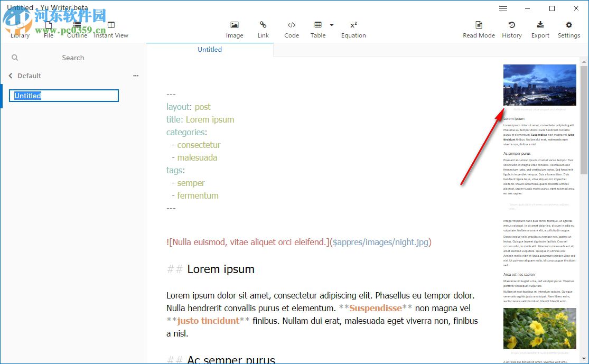The image size is (589, 364).
Task: Open the main hamburger menu
Action: point(503,8)
